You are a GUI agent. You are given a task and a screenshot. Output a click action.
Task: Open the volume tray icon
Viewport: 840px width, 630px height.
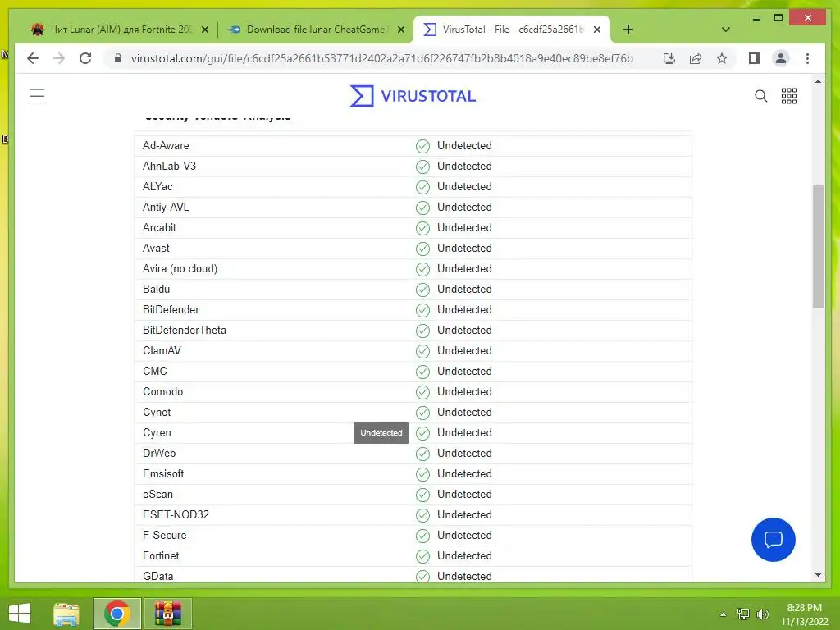pos(762,614)
